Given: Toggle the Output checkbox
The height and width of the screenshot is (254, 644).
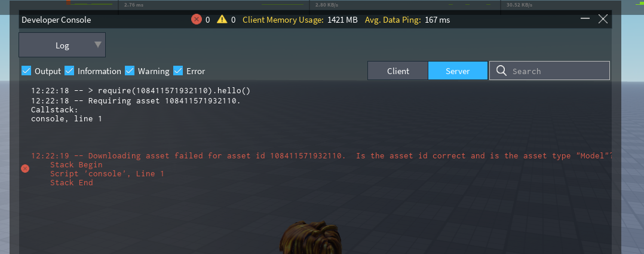Looking at the screenshot, I should [x=26, y=71].
